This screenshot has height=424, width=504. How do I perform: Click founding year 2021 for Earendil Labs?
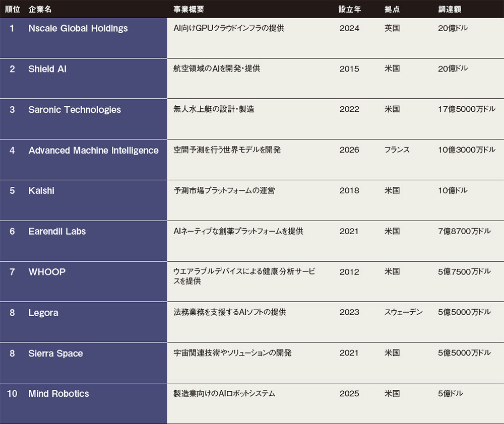(x=349, y=231)
